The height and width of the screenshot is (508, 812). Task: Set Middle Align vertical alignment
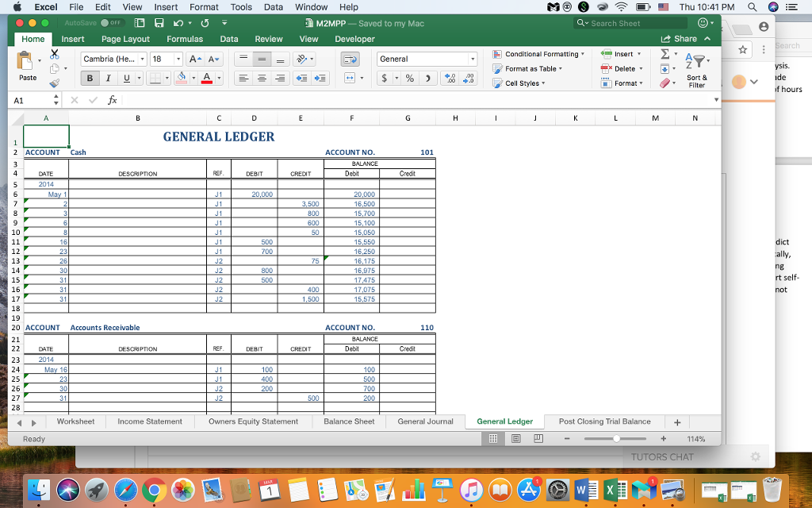(x=262, y=59)
